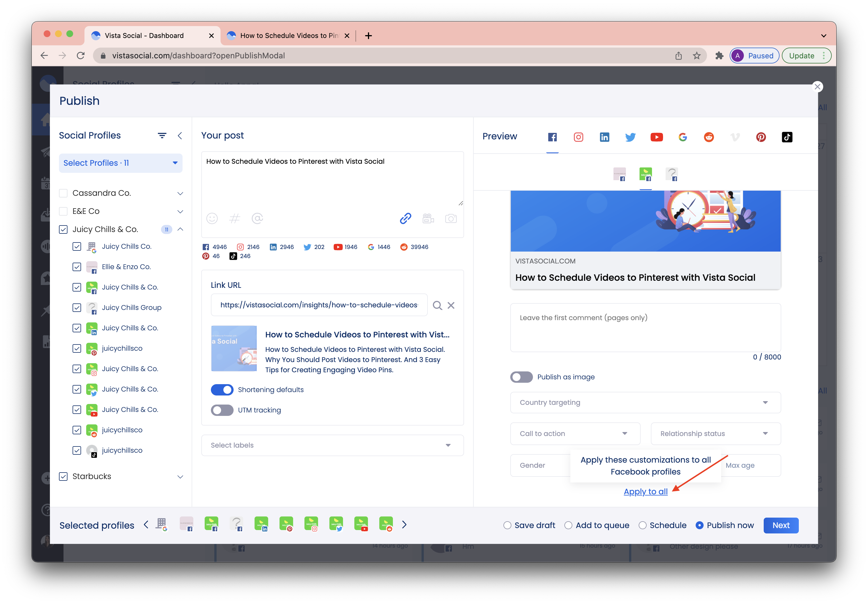Open the Social Profiles filter icon
Screen dimensions: 868x604
162,136
